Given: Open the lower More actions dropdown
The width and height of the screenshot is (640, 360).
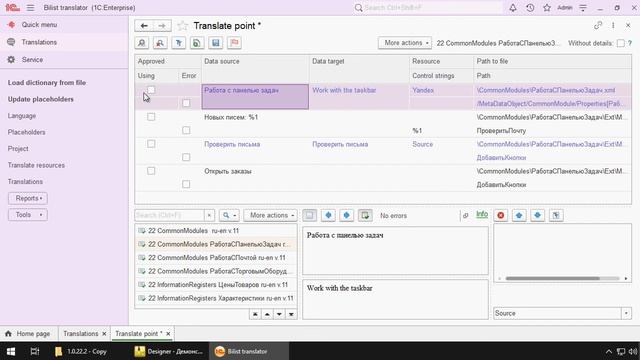Looking at the screenshot, I should [x=271, y=215].
